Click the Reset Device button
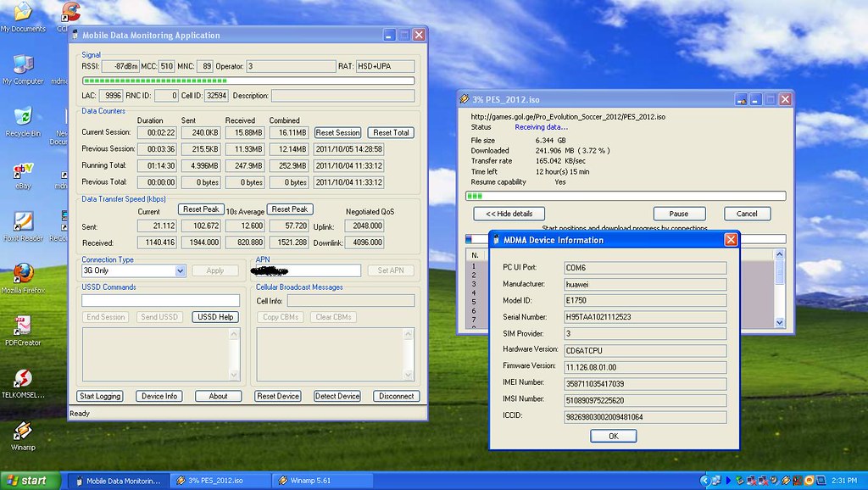Image resolution: width=868 pixels, height=490 pixels. pos(278,397)
